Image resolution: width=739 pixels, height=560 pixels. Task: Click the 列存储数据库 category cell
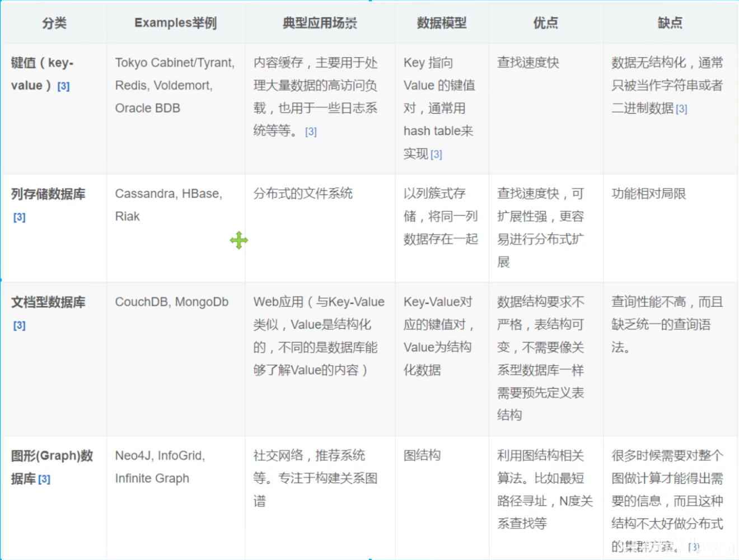click(54, 228)
